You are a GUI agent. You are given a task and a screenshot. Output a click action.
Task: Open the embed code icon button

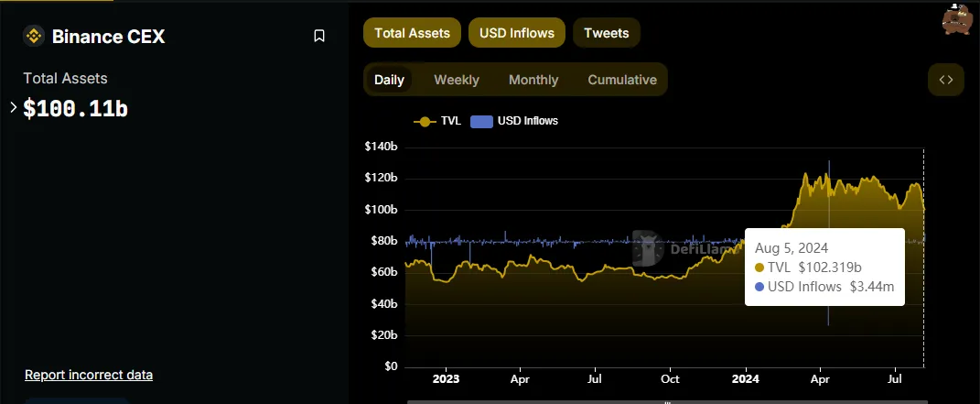945,80
